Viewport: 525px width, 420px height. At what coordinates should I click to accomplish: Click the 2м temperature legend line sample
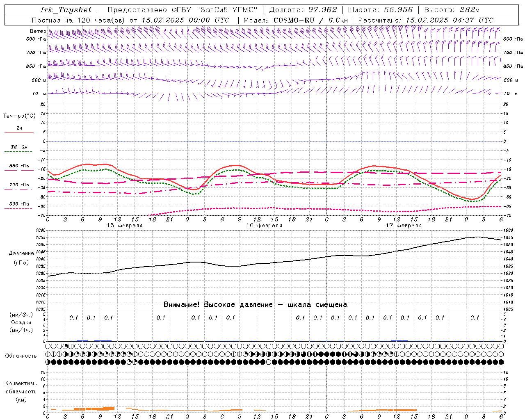[x=19, y=132]
